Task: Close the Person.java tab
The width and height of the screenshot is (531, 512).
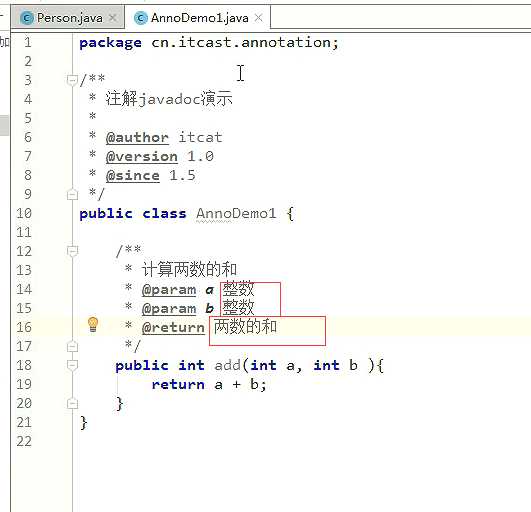Action: coord(113,18)
